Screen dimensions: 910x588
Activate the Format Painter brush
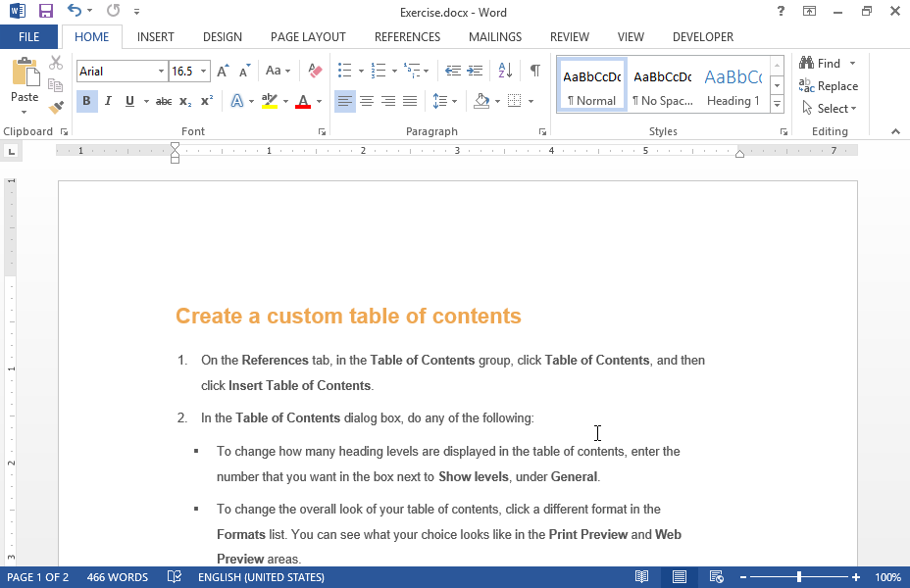[56, 107]
